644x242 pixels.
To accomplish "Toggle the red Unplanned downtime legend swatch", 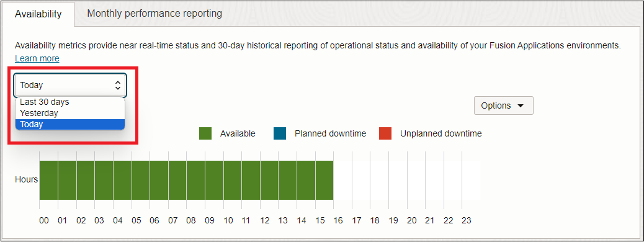I will click(386, 133).
